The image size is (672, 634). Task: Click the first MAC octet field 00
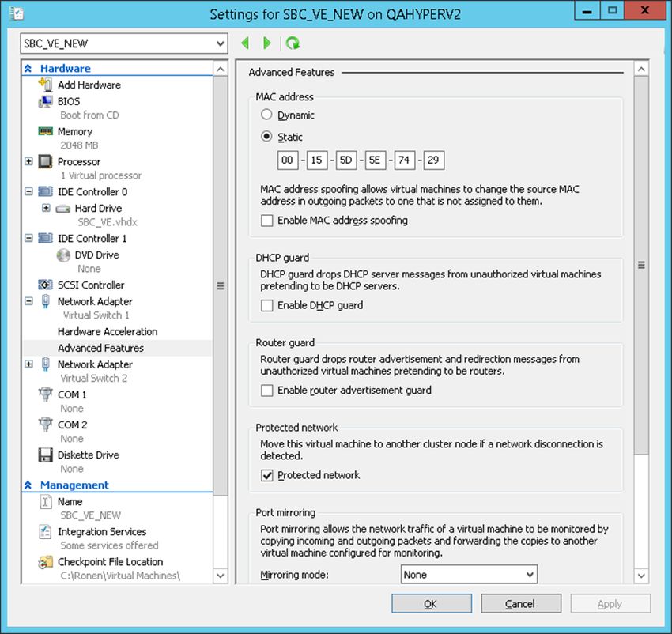288,160
